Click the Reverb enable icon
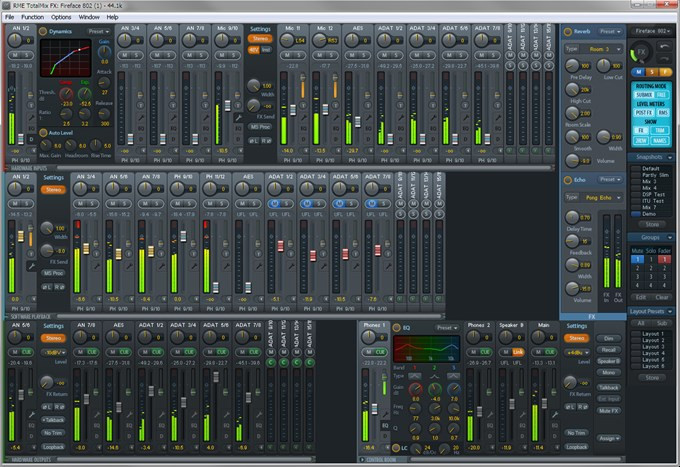680x467 pixels. click(x=568, y=31)
